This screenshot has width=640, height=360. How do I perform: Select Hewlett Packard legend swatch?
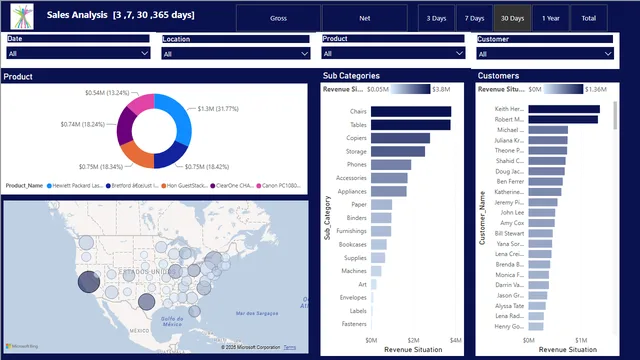[x=49, y=186]
